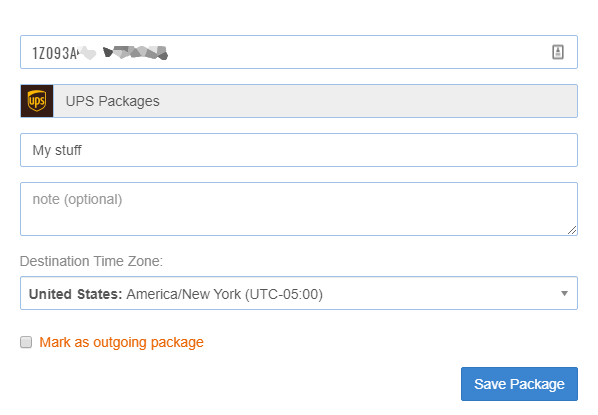
Task: Click the bold United States text in dropdown
Action: 76,294
